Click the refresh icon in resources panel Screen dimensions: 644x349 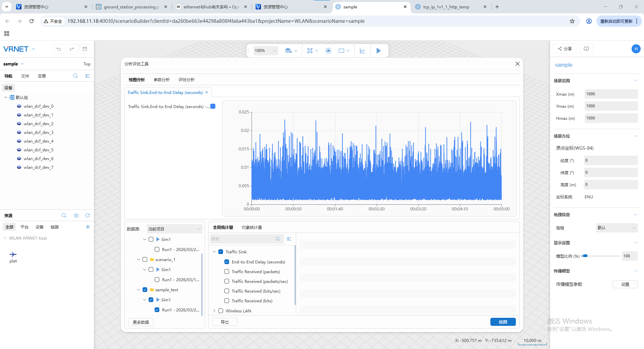tap(88, 215)
